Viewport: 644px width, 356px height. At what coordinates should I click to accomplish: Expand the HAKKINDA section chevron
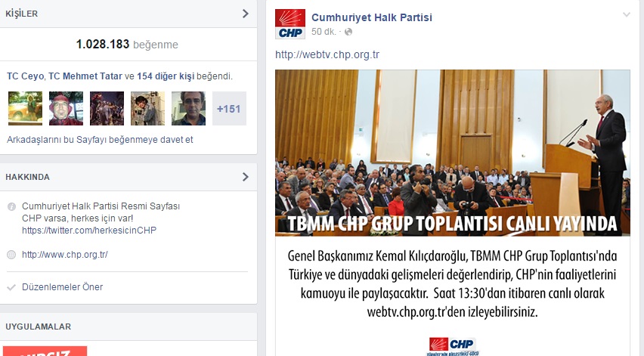coord(246,177)
